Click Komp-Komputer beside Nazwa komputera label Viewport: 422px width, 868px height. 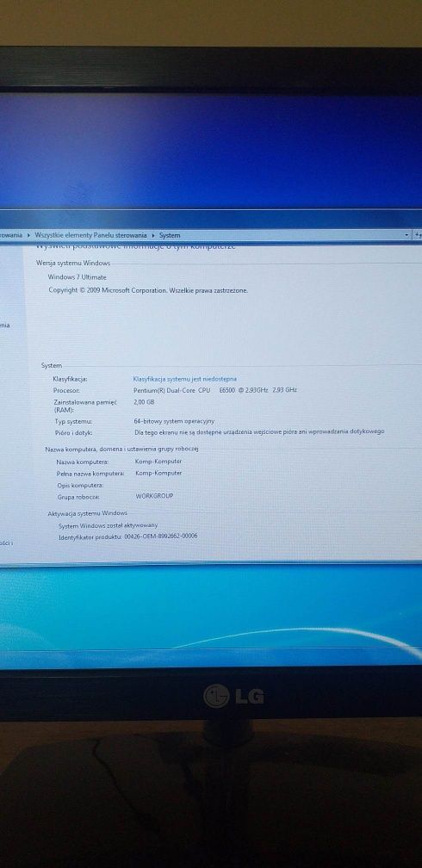(x=158, y=462)
